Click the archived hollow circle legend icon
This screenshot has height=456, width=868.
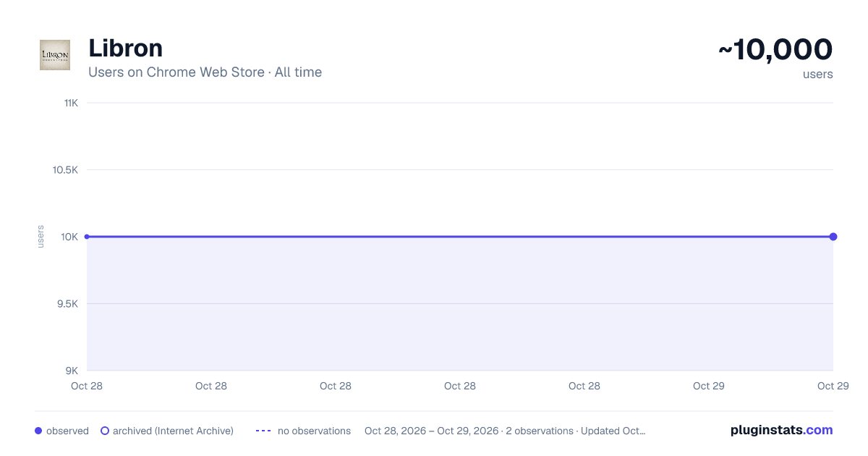[x=105, y=431]
